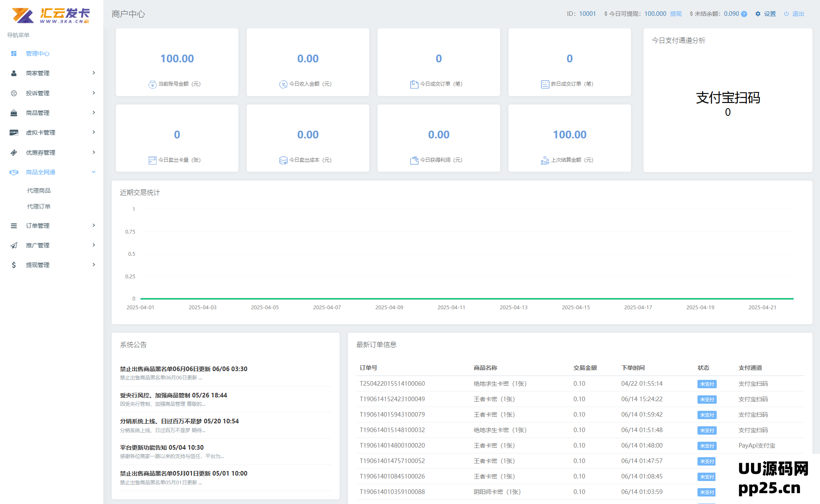Click the 商家管理 person icon

(x=14, y=73)
